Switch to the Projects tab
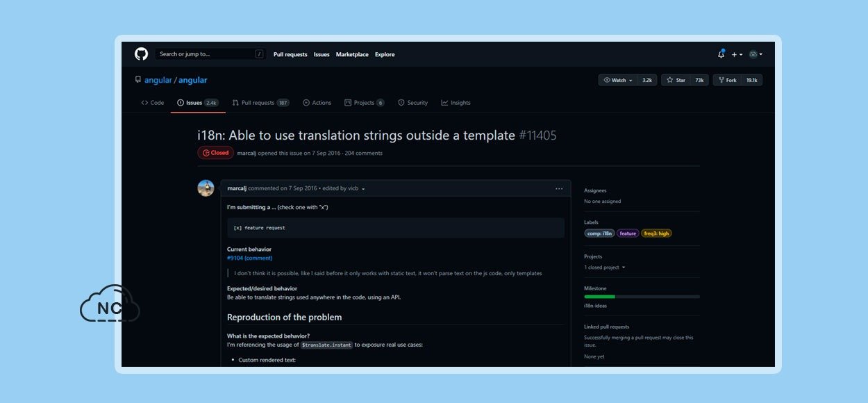This screenshot has width=868, height=403. 365,103
